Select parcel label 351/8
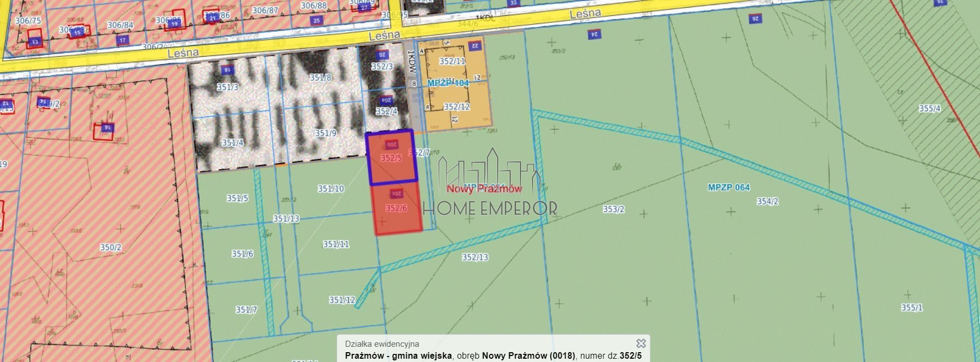Screen dimensions: 980x362 pos(320,77)
